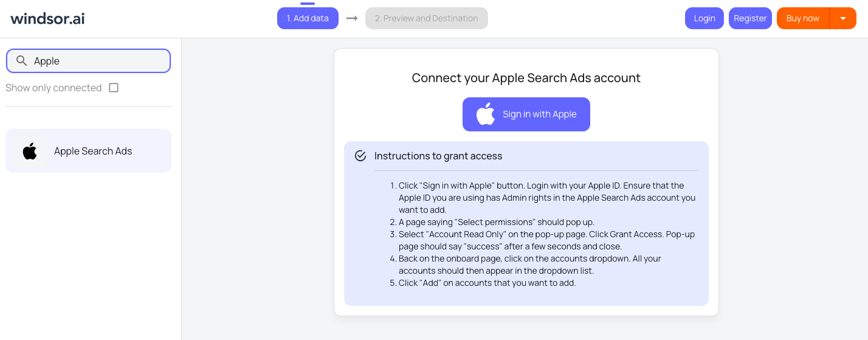
Task: Click the Apple logo in connector list
Action: tap(30, 151)
